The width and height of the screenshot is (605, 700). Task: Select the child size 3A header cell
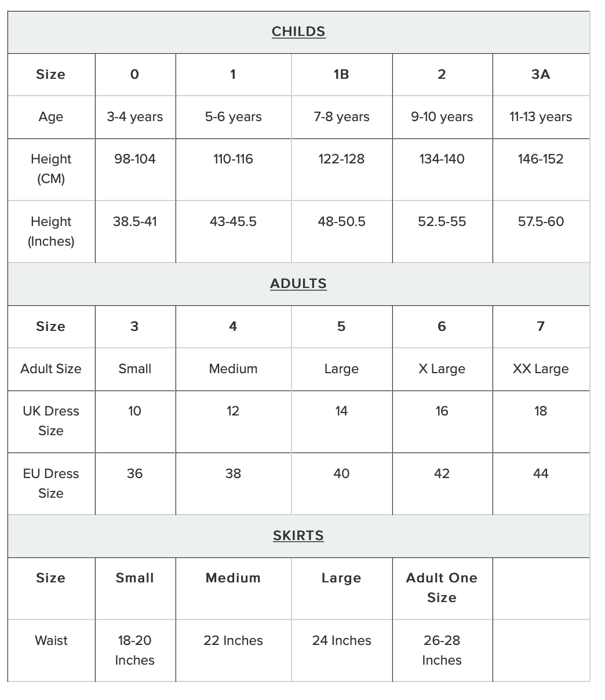(541, 74)
